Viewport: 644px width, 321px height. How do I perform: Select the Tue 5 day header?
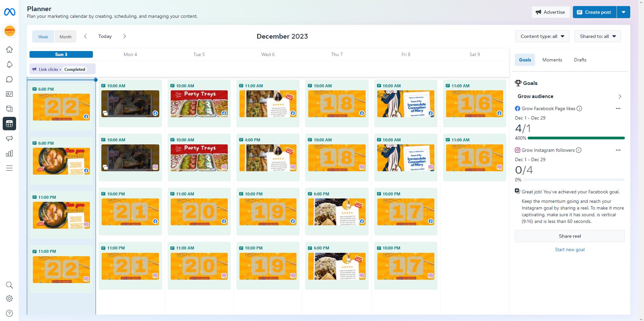point(199,54)
